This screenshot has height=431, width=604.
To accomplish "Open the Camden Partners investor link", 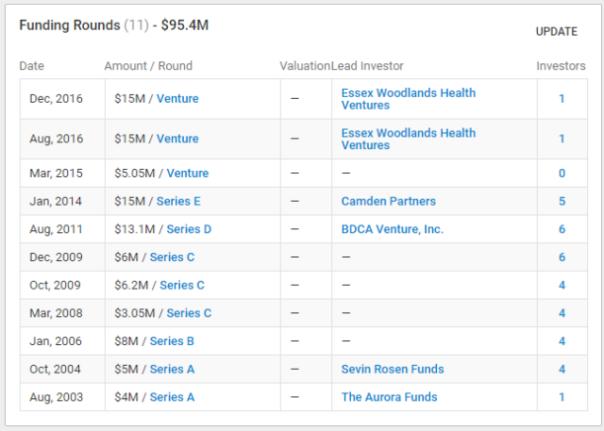I will (x=388, y=201).
